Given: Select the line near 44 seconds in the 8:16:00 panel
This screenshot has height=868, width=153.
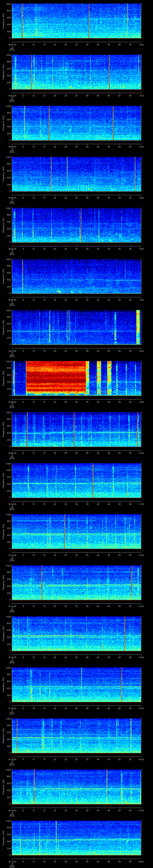Looking at the screenshot, I should click(x=107, y=786).
